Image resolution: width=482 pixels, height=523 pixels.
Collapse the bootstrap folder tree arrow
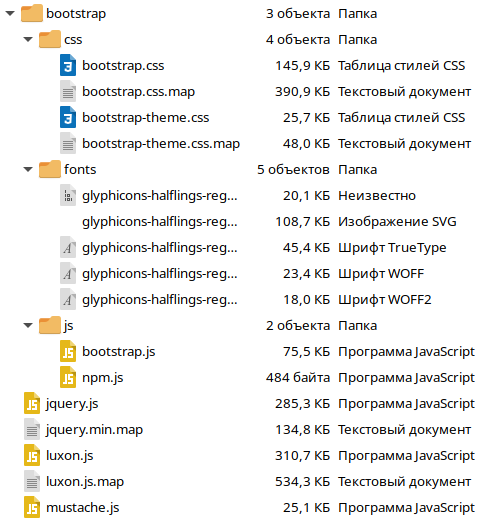pos(10,13)
